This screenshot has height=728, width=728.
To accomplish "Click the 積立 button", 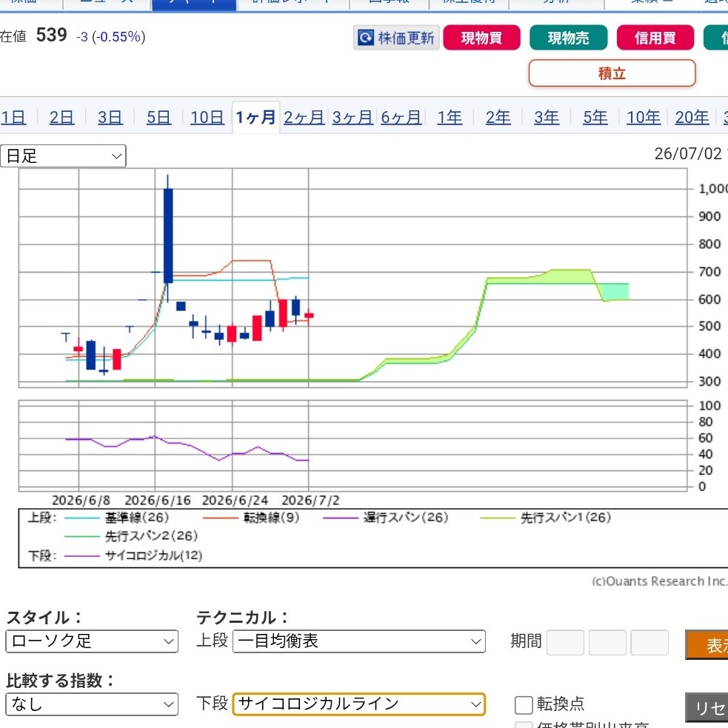I will click(x=612, y=73).
